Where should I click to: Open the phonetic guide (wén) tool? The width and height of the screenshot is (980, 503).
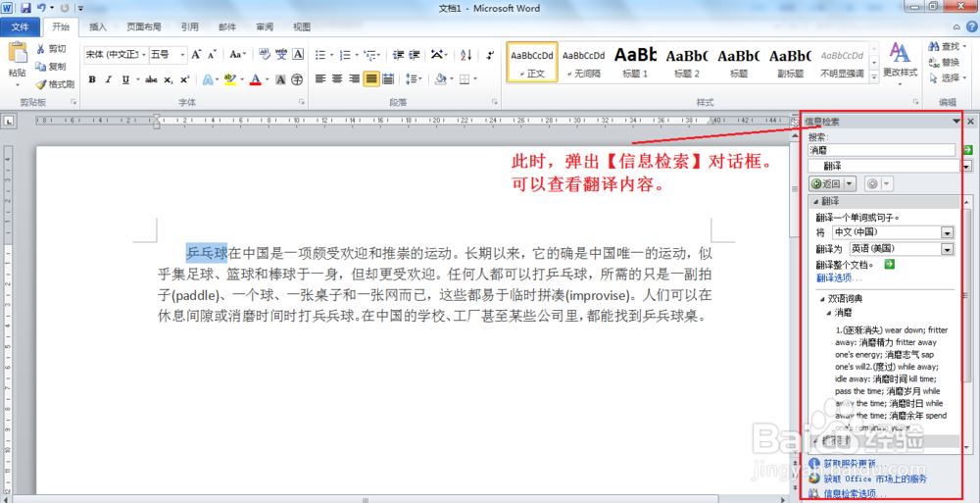[x=281, y=55]
